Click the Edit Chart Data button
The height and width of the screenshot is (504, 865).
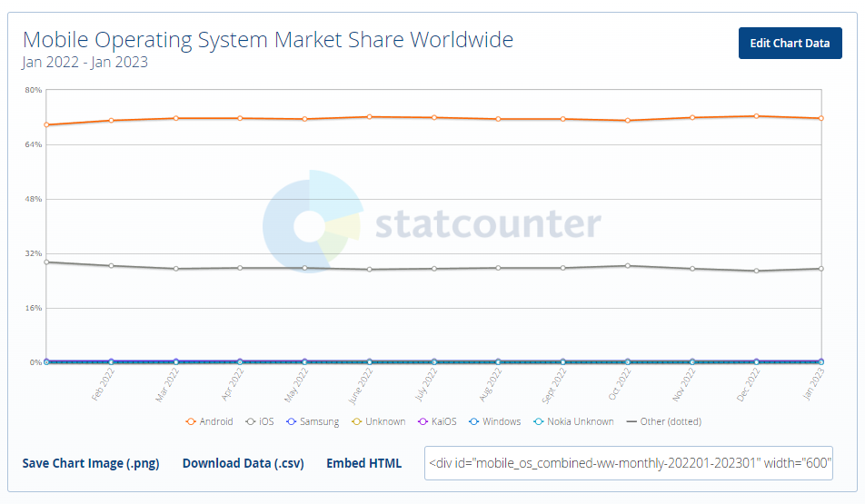pos(790,43)
